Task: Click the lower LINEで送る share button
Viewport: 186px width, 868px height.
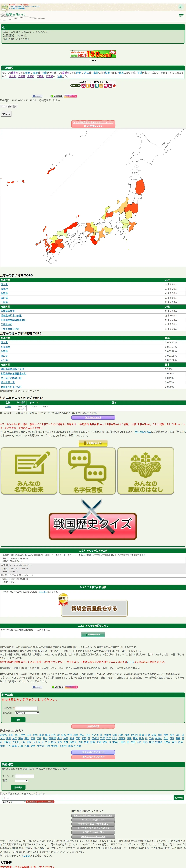Action: [57, 687]
